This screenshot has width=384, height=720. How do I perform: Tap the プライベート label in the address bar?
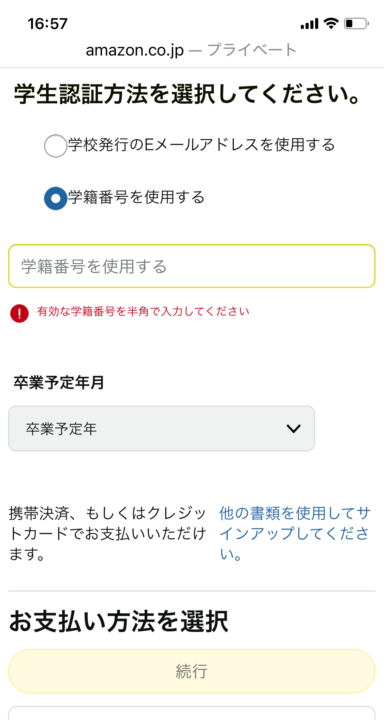[252, 50]
